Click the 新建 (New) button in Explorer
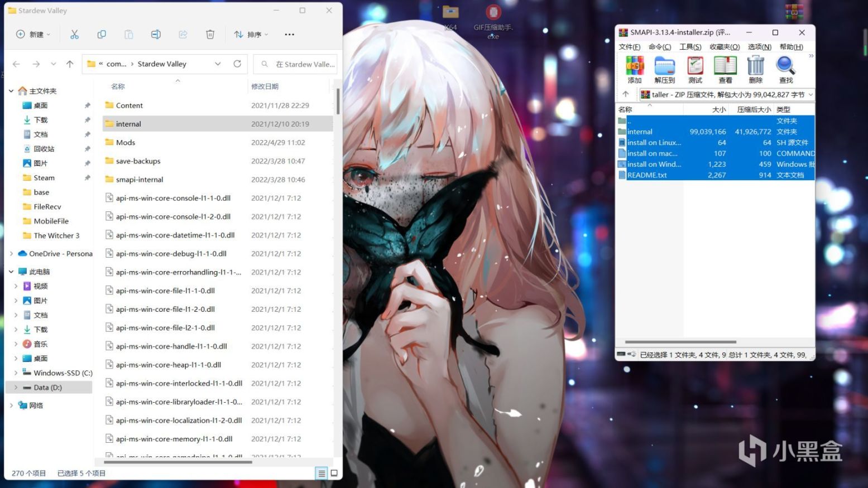Screen dimensions: 868x488 [x=33, y=35]
